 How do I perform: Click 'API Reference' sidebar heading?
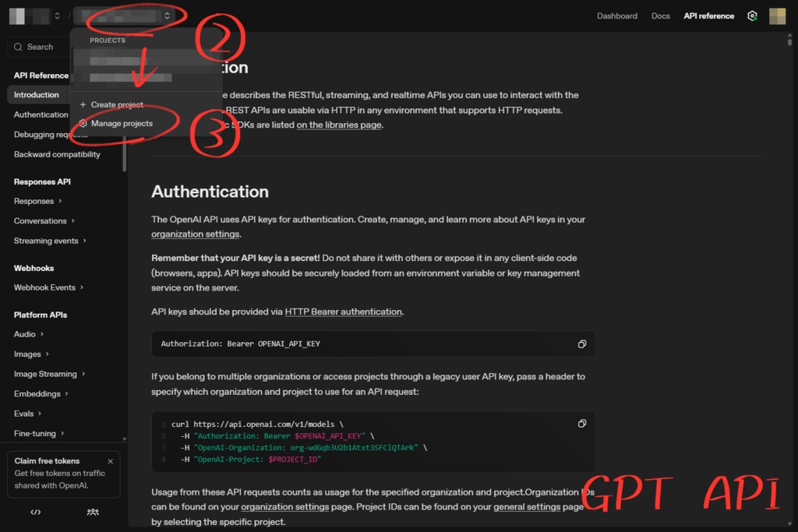click(41, 76)
